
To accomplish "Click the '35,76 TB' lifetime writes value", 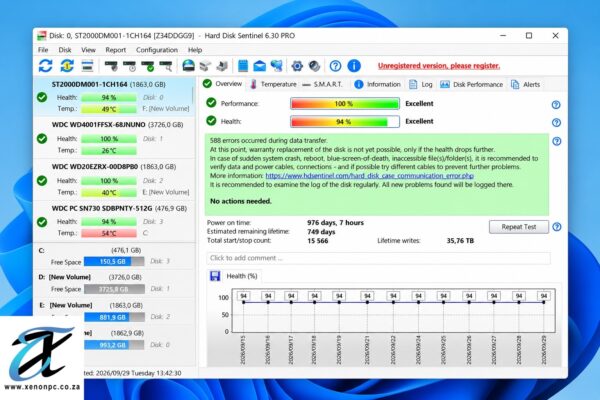I will [x=460, y=241].
